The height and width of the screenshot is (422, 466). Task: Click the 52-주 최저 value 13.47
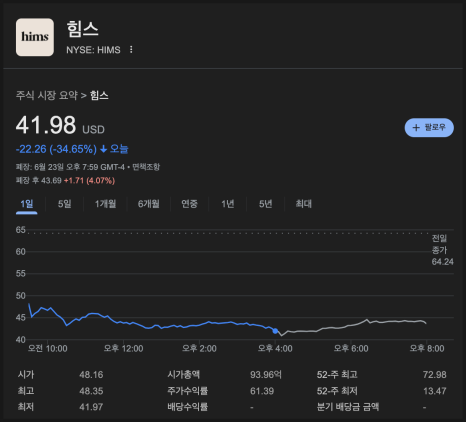tap(435, 391)
